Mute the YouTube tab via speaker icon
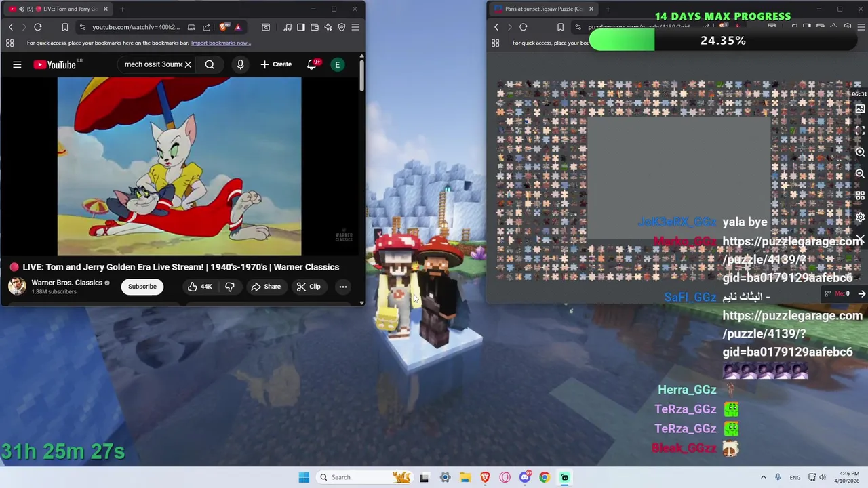 [x=21, y=9]
